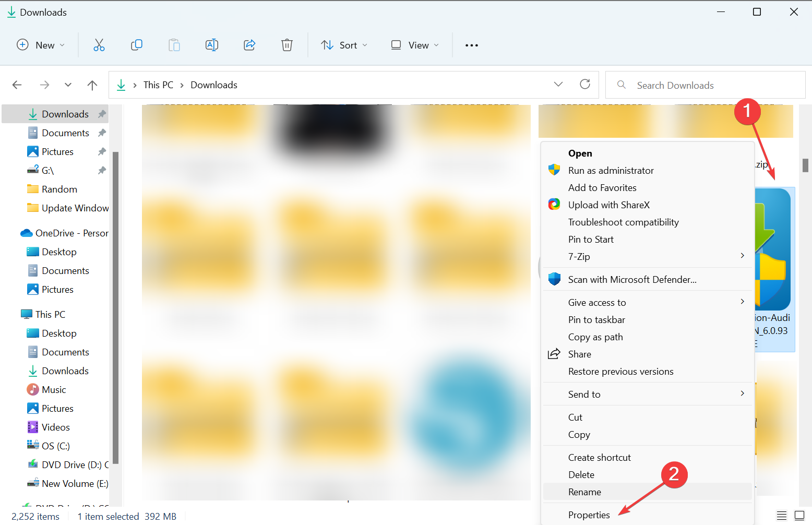Viewport: 812px width, 525px height.
Task: Click the search magnifier icon
Action: pyautogui.click(x=622, y=85)
